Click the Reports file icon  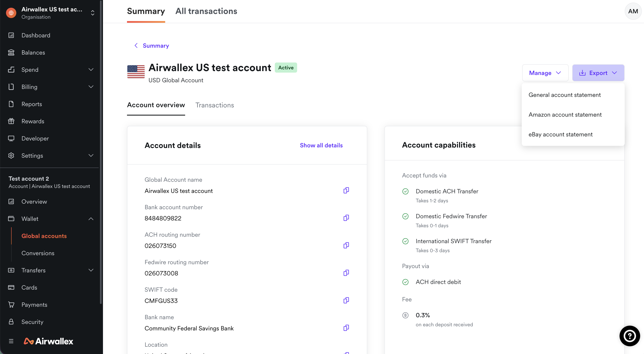tap(11, 104)
